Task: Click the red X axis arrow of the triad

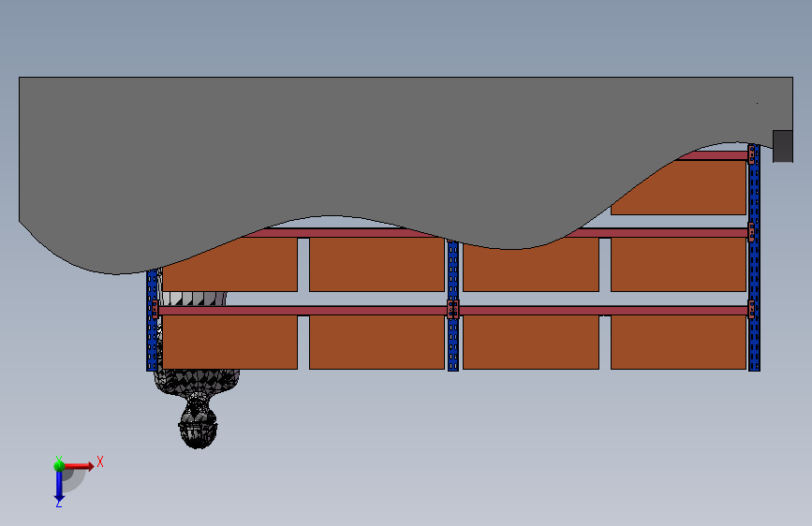Action: 81,466
